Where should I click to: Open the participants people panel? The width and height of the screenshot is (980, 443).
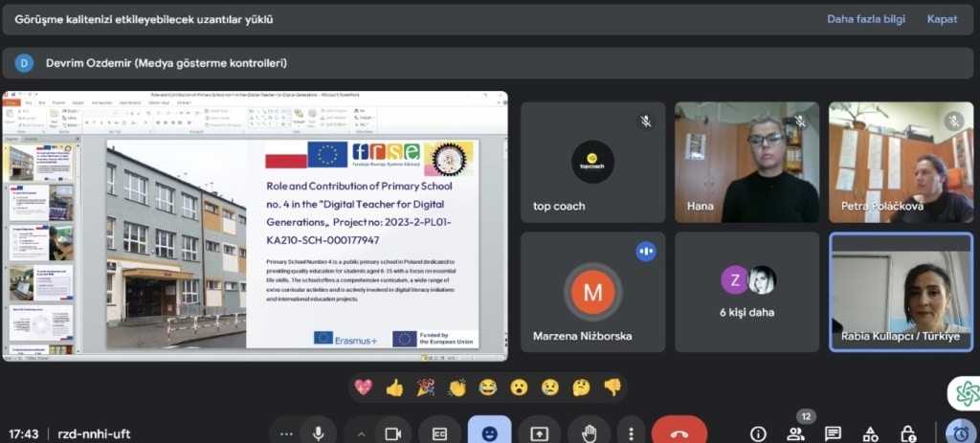pos(795,433)
